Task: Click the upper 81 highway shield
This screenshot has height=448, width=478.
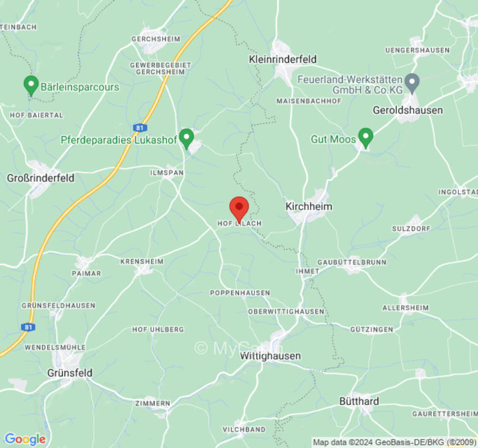Action: pos(140,128)
